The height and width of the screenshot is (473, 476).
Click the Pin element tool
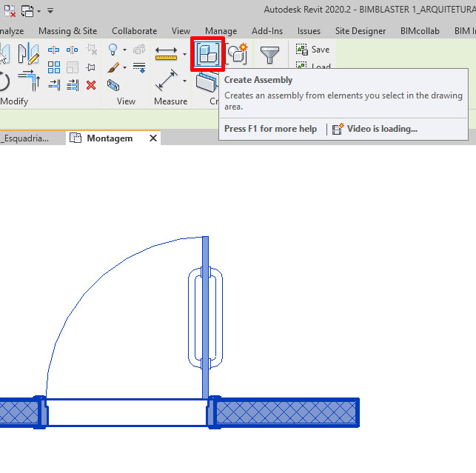click(91, 67)
